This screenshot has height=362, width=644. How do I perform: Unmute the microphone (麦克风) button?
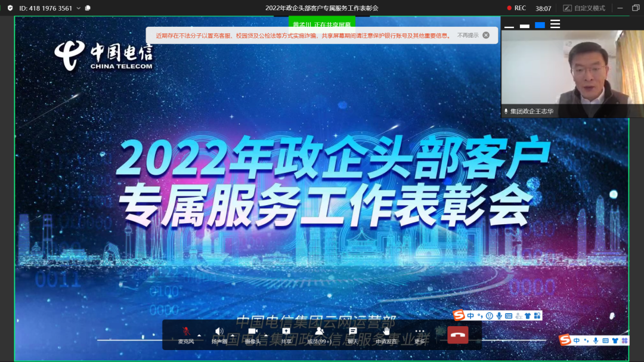point(186,335)
